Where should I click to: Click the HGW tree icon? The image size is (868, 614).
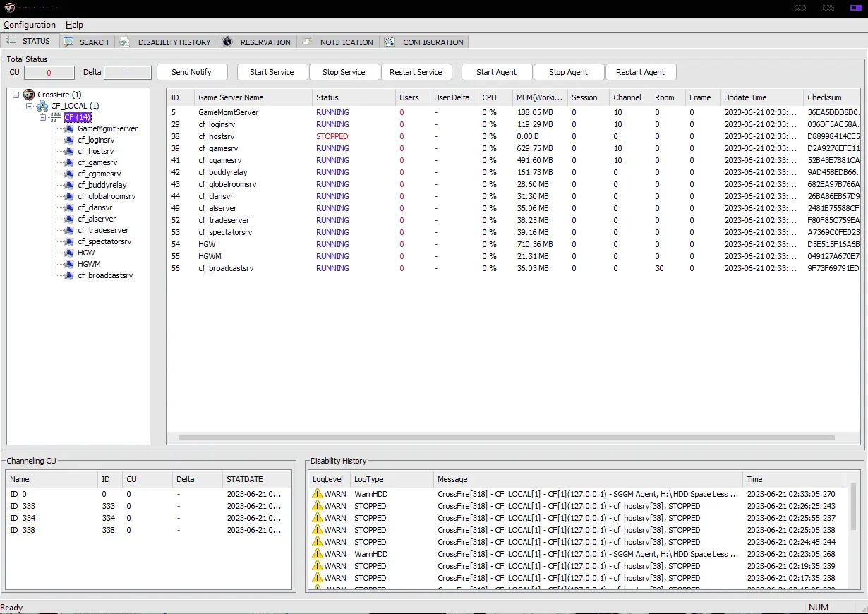[69, 253]
